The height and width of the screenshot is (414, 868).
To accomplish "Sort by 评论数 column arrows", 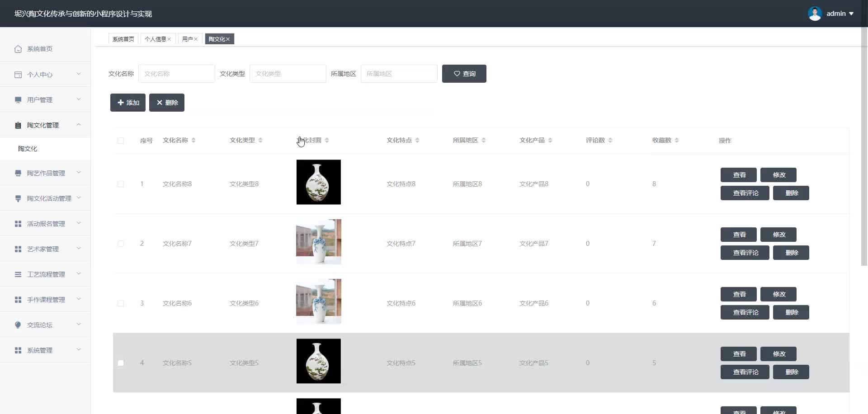I will [x=610, y=140].
